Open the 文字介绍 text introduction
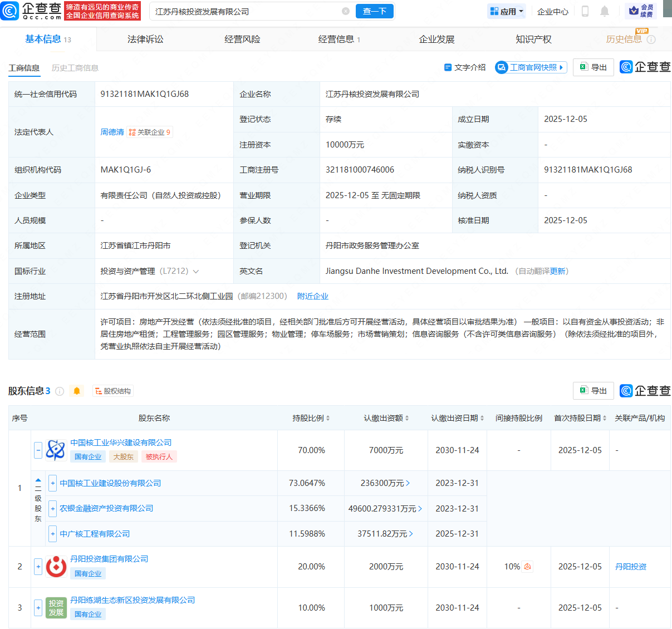The image size is (672, 629). point(464,67)
